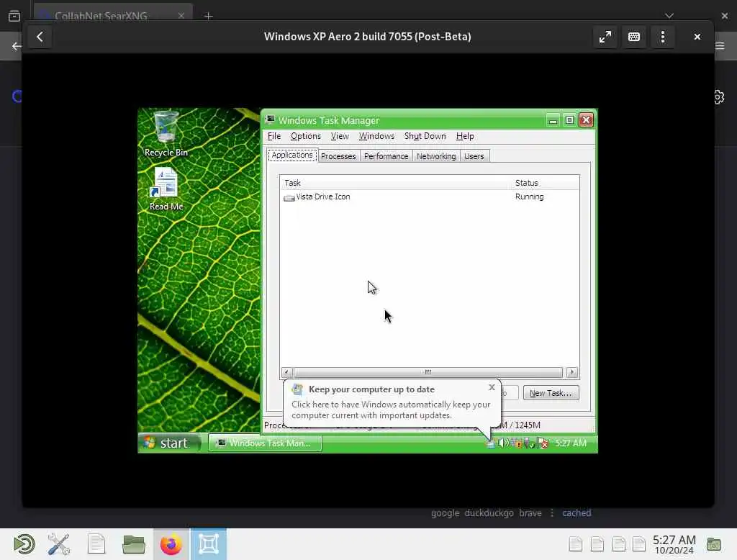
Task: Click the horizontal scrollbar thumb
Action: [x=428, y=372]
